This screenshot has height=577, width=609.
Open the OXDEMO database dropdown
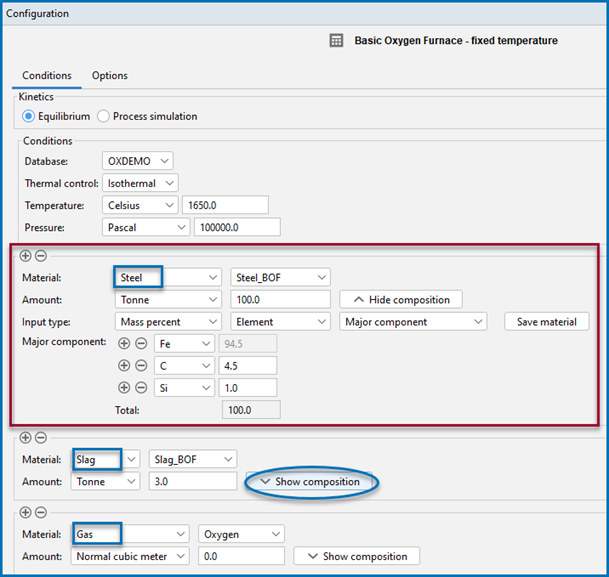tap(138, 161)
